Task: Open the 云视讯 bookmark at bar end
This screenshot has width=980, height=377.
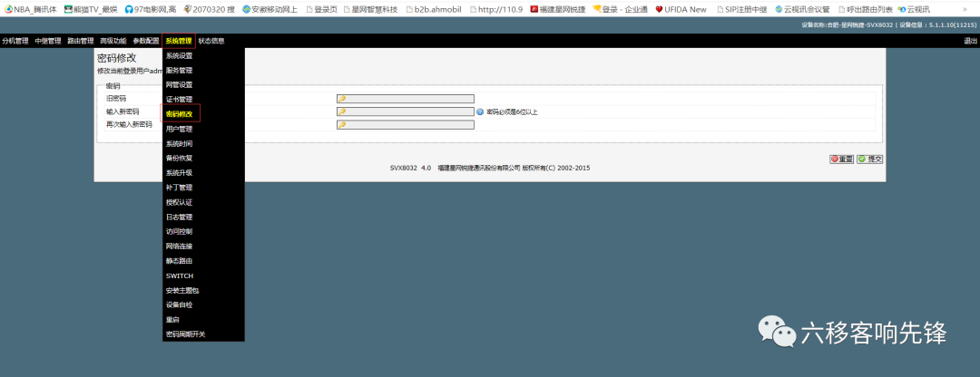Action: click(x=914, y=9)
